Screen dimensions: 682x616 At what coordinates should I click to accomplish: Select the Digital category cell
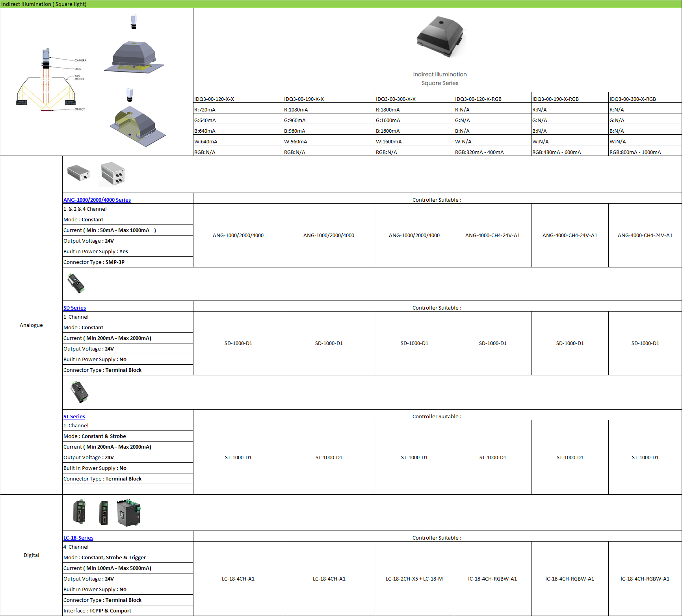[x=31, y=555]
